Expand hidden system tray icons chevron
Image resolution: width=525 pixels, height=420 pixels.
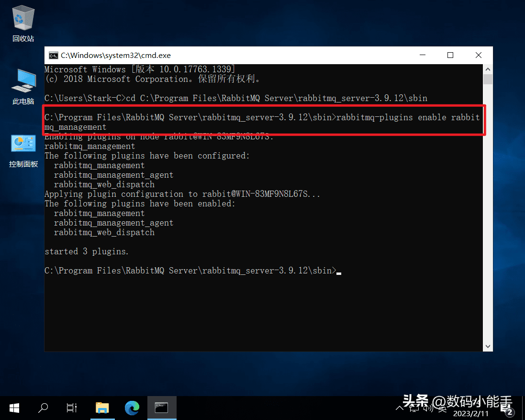(x=400, y=408)
